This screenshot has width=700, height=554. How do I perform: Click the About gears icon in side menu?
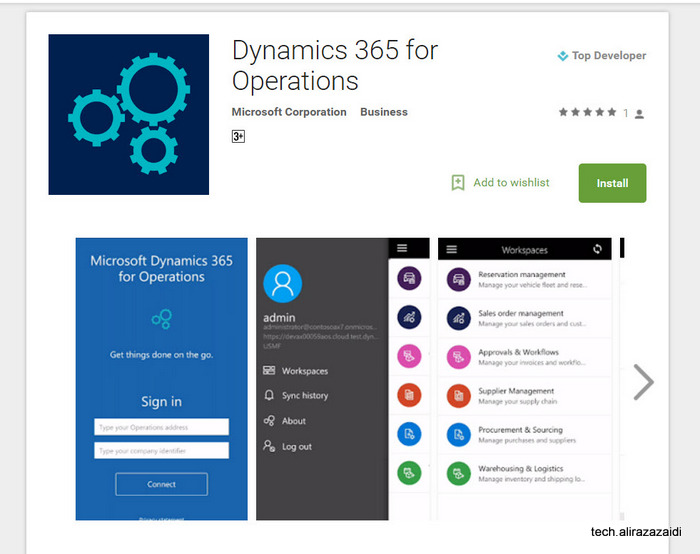click(x=269, y=421)
